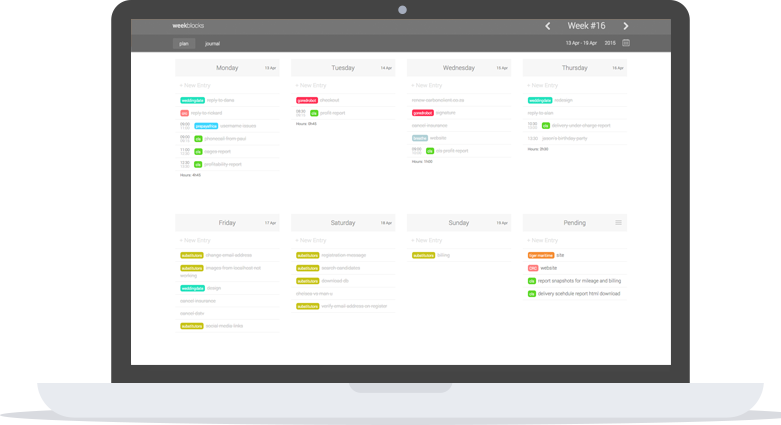Click orange tag beside Pending 'site' entry
Screen dimensions: 781x425
click(x=540, y=255)
